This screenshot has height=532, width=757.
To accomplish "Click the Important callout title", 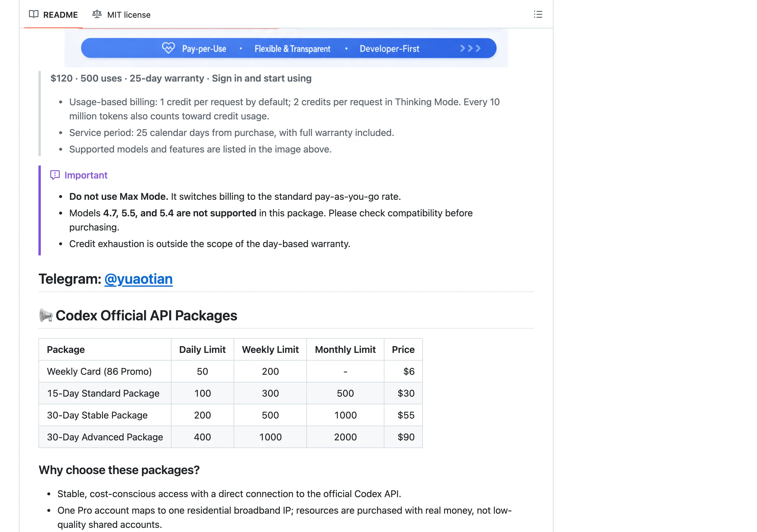I will pyautogui.click(x=86, y=175).
